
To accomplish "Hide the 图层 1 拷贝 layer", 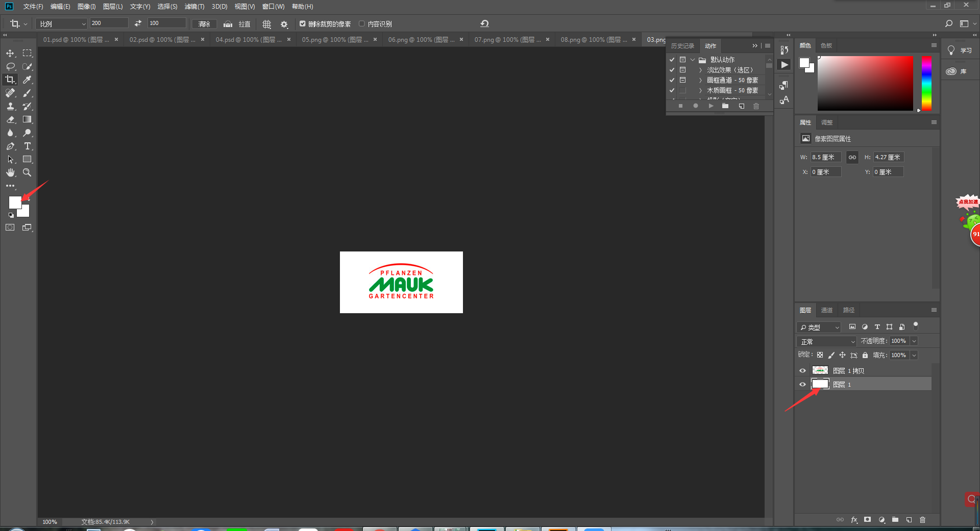I will pyautogui.click(x=803, y=371).
